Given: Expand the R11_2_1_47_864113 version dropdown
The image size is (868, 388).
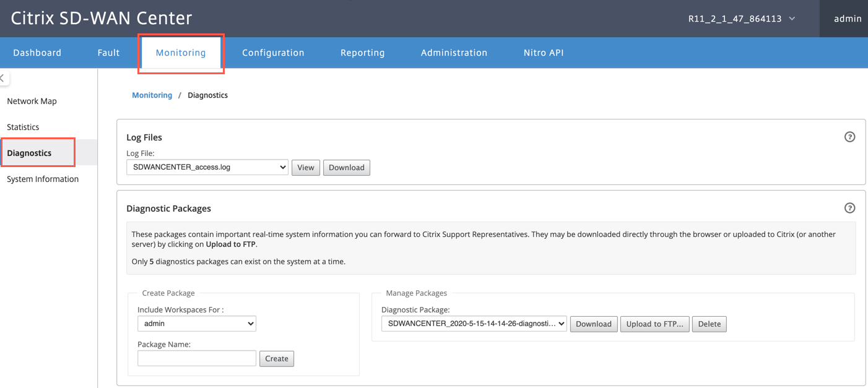Looking at the screenshot, I should click(742, 19).
